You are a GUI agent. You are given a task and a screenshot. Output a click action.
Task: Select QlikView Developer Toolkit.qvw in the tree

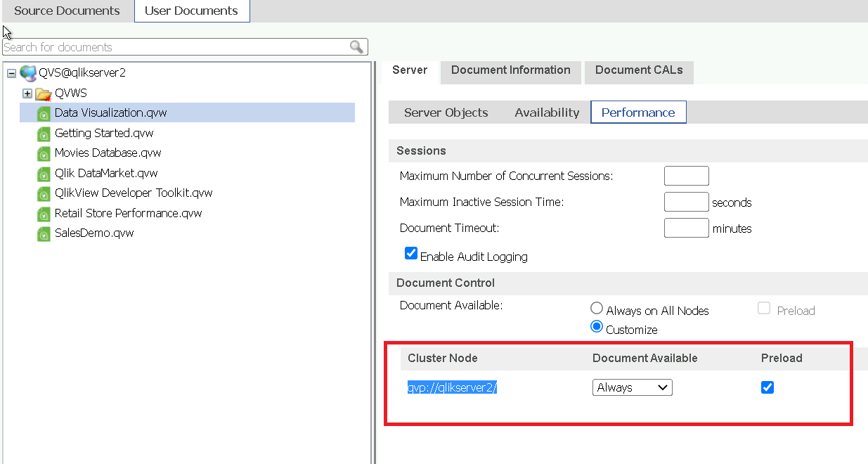pyautogui.click(x=134, y=193)
